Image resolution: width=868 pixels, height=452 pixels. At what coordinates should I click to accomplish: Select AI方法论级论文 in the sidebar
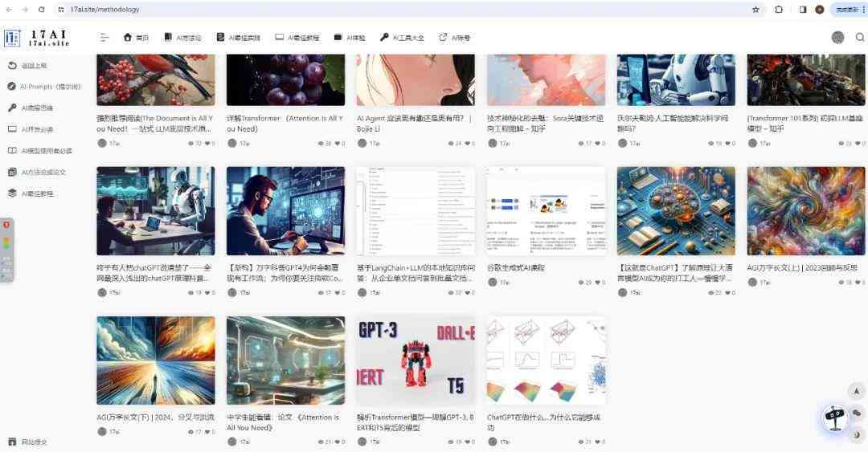coord(36,172)
